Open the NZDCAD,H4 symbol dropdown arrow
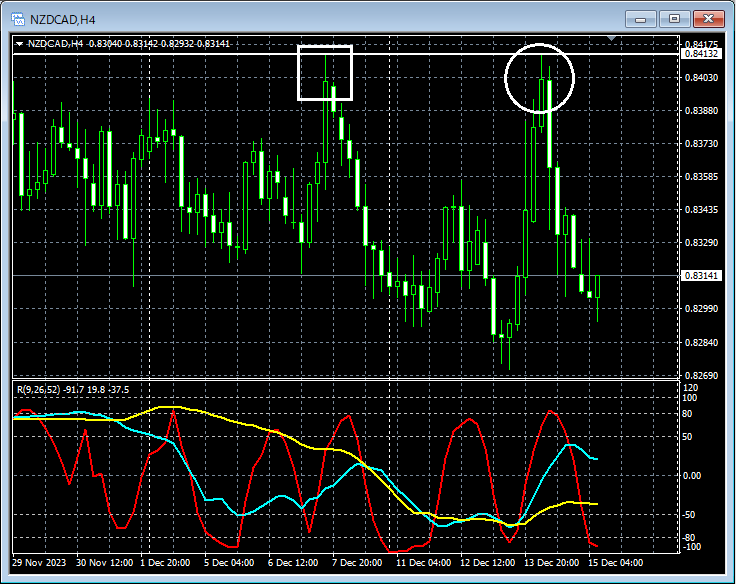The image size is (737, 584). (20, 44)
